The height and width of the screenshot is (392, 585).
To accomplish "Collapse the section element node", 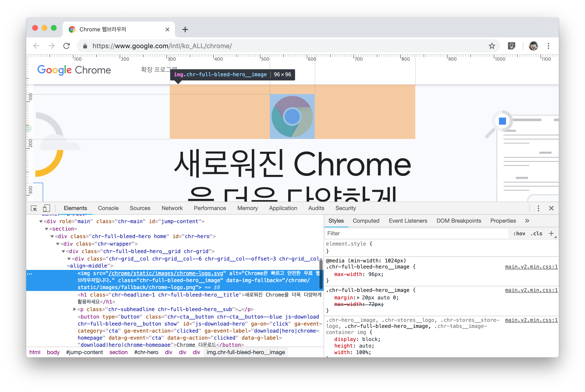I will pyautogui.click(x=47, y=229).
